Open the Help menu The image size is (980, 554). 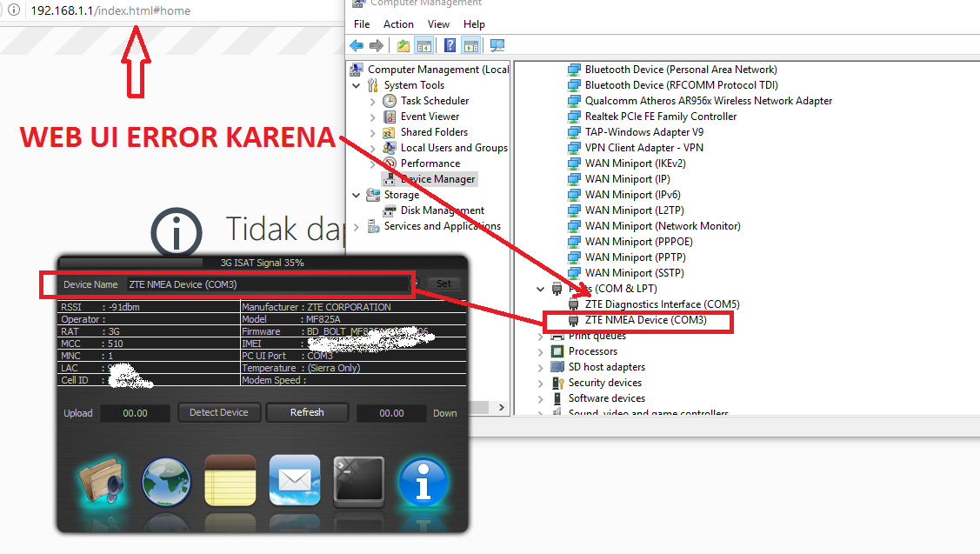pos(474,23)
